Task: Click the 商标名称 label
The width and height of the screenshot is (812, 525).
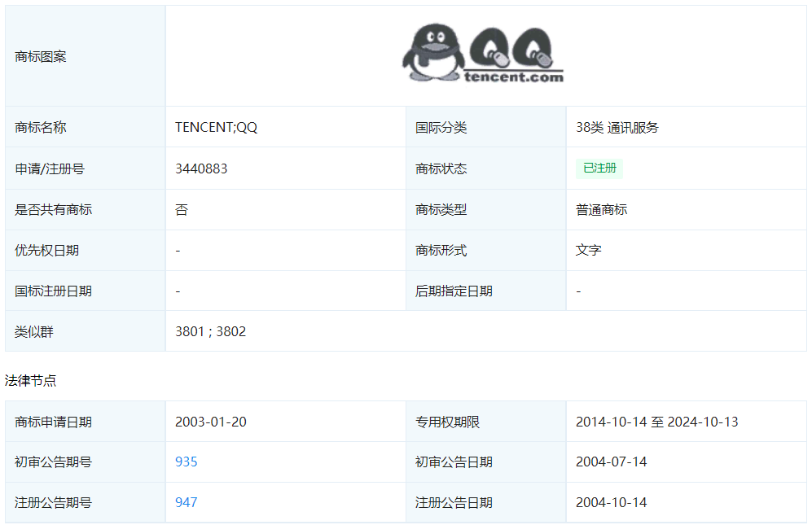Action: [41, 127]
